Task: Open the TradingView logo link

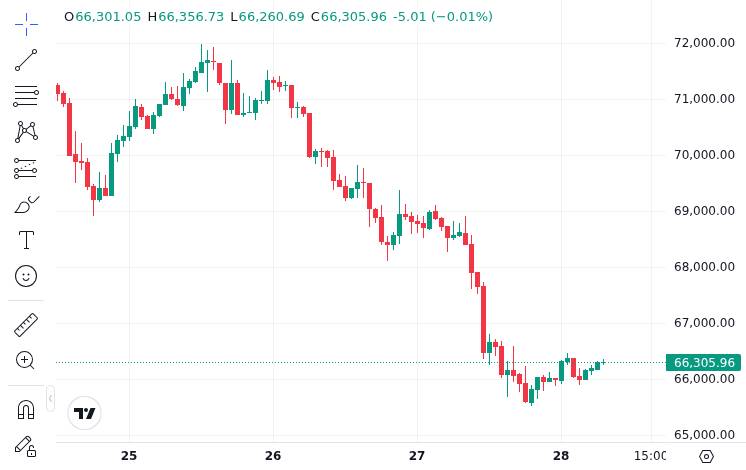Action: pyautogui.click(x=85, y=412)
